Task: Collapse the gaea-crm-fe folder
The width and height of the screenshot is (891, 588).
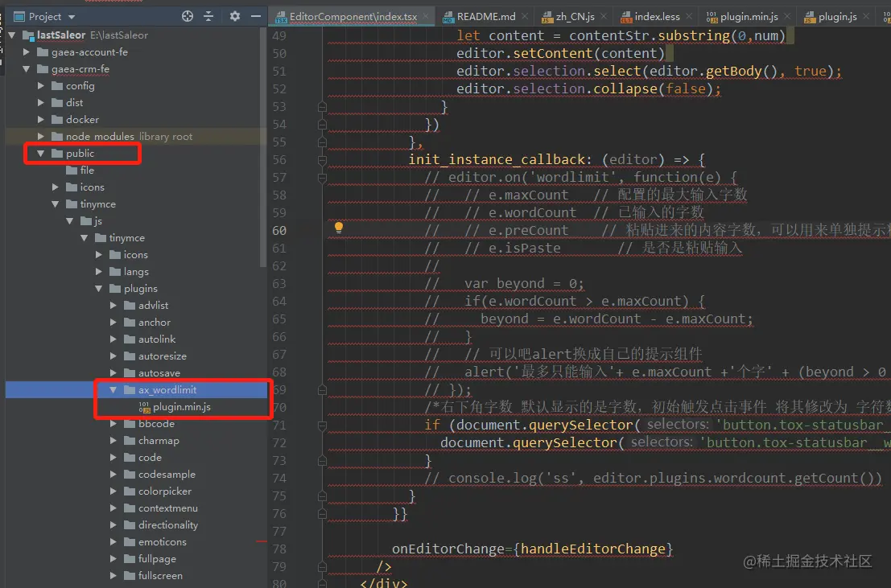Action: click(26, 69)
